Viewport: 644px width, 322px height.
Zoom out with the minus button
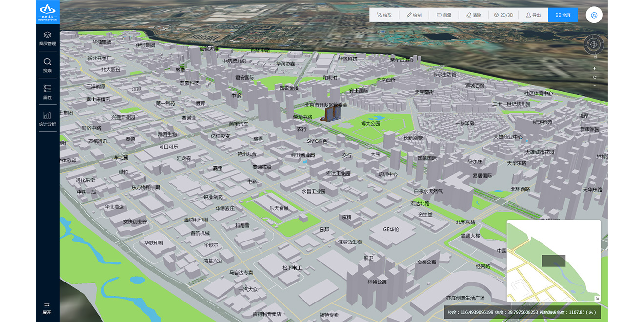(595, 86)
